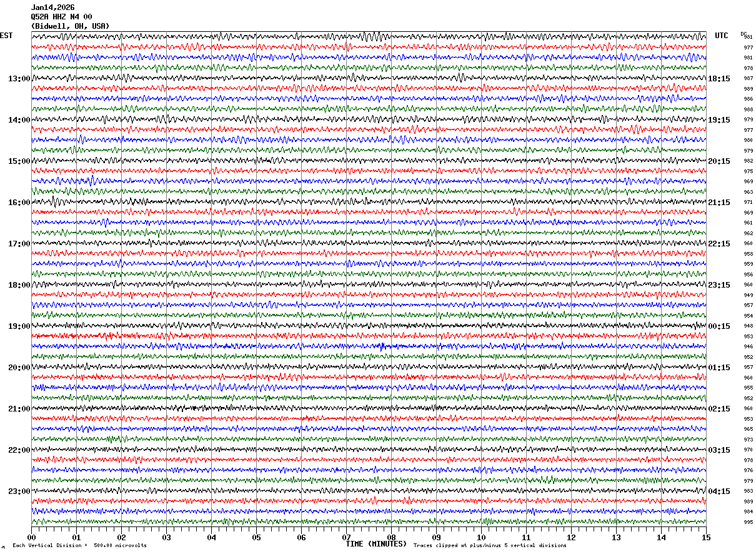756x554 pixels.
Task: Select the 17:00 EST time label
Action: coord(19,244)
